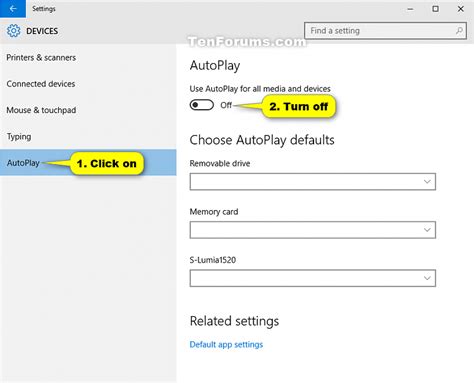474x383 pixels.
Task: Click the Choose AutoPlay defaults heading
Action: click(x=262, y=140)
